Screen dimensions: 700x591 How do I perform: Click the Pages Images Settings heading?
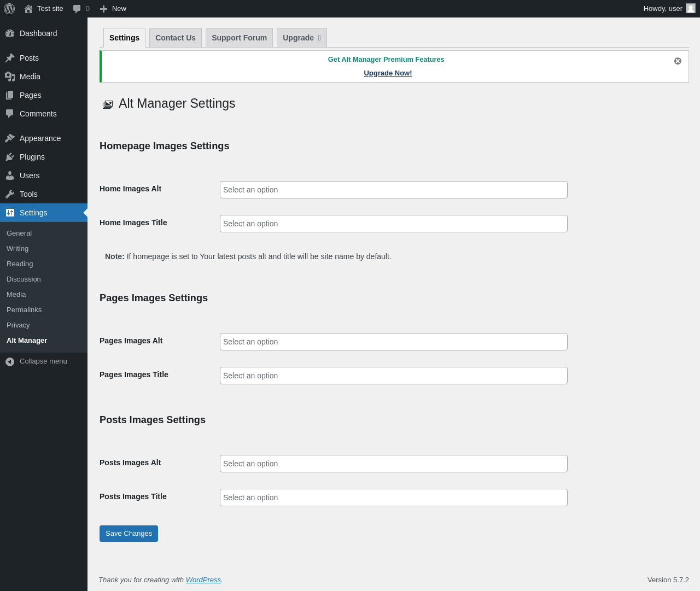click(x=154, y=298)
